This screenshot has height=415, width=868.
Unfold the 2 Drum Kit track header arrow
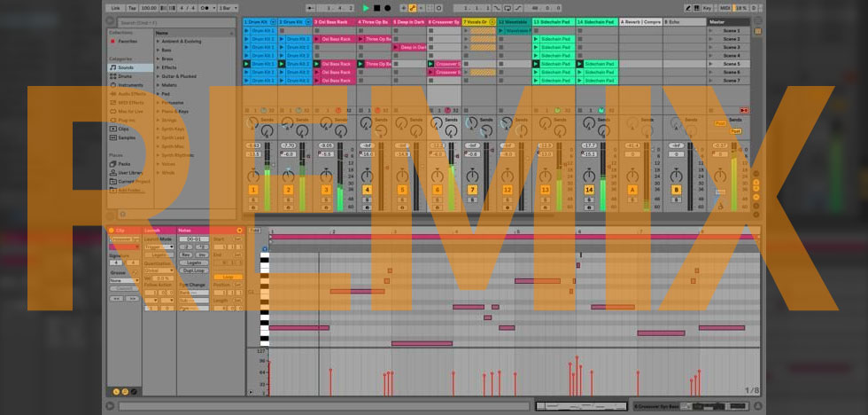point(308,22)
